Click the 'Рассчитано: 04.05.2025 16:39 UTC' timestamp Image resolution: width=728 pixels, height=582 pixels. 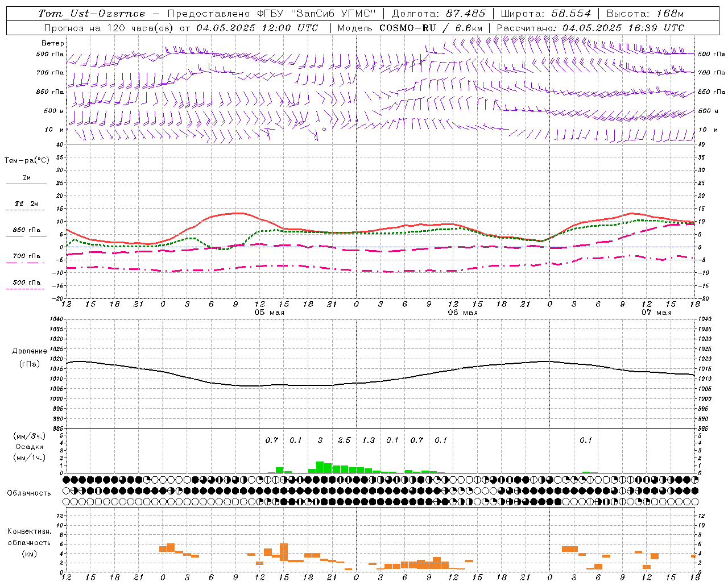(x=590, y=28)
